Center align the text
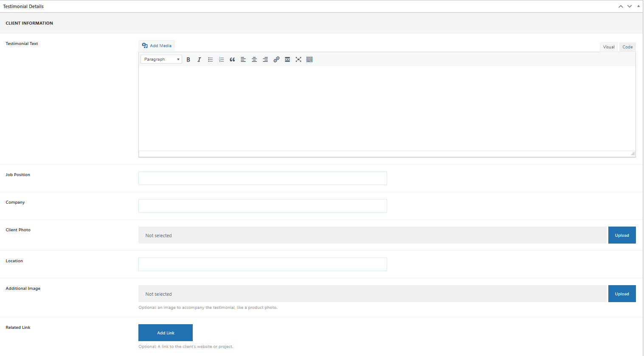 click(x=254, y=60)
